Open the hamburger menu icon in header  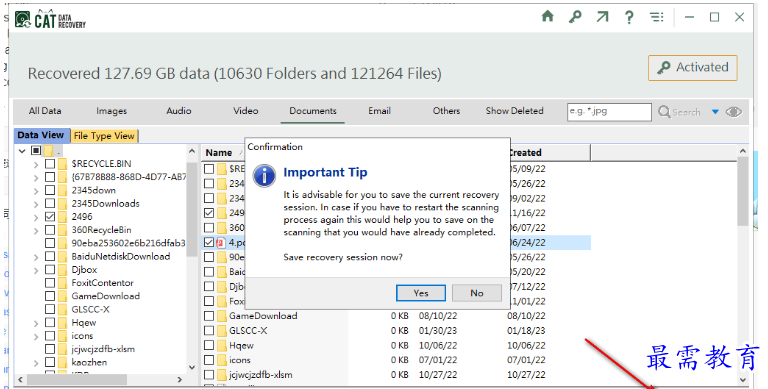coord(657,17)
